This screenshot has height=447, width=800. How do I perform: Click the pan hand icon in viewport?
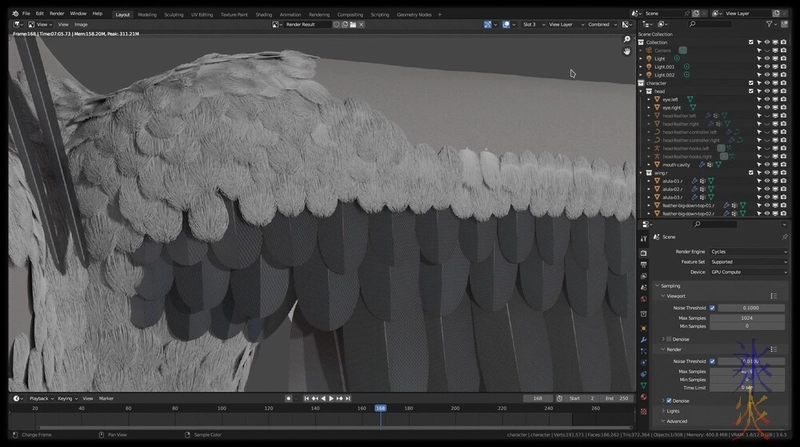[627, 51]
